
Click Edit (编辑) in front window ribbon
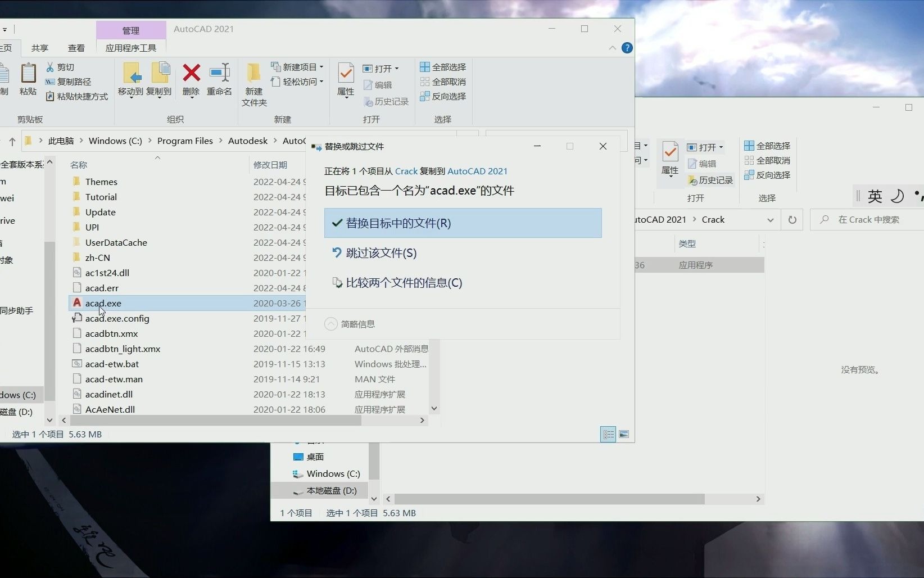tap(378, 85)
